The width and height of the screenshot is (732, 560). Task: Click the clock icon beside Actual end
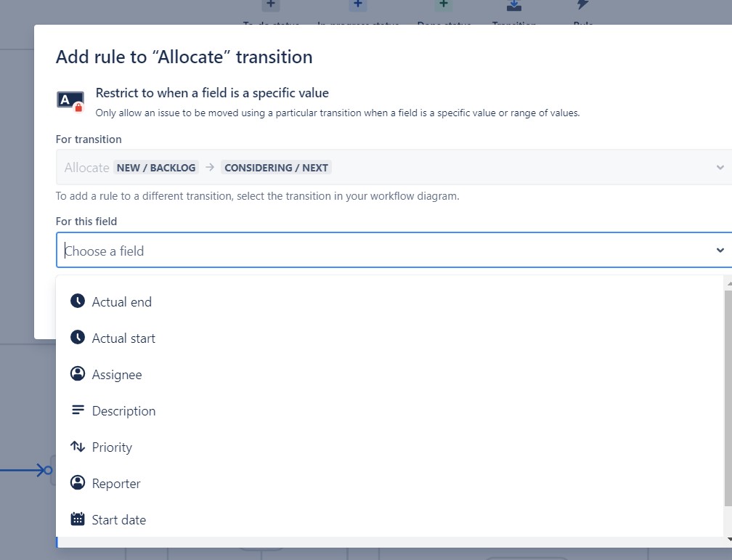(78, 301)
